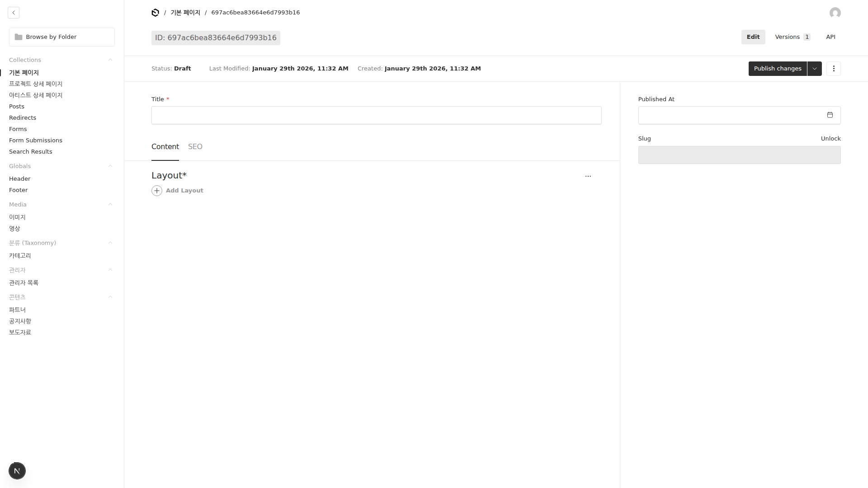Image resolution: width=868 pixels, height=488 pixels.
Task: Click the plus icon to Add Layout
Action: coord(157,191)
